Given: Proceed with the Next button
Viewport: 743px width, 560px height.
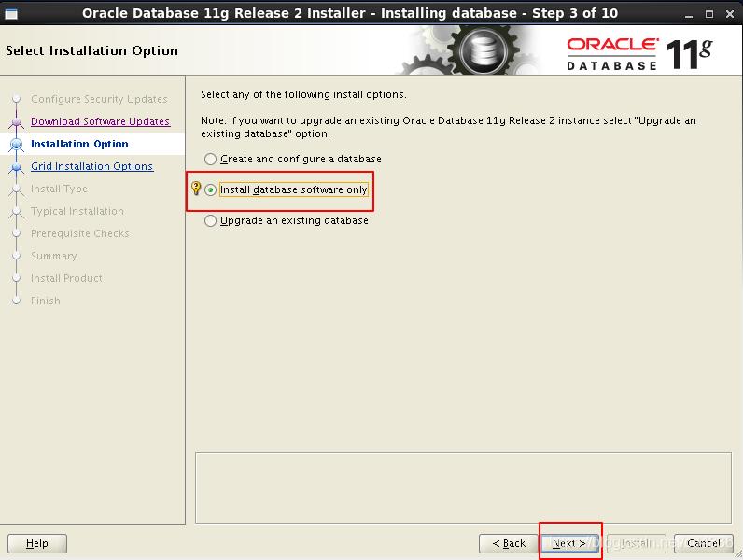Looking at the screenshot, I should click(x=569, y=543).
